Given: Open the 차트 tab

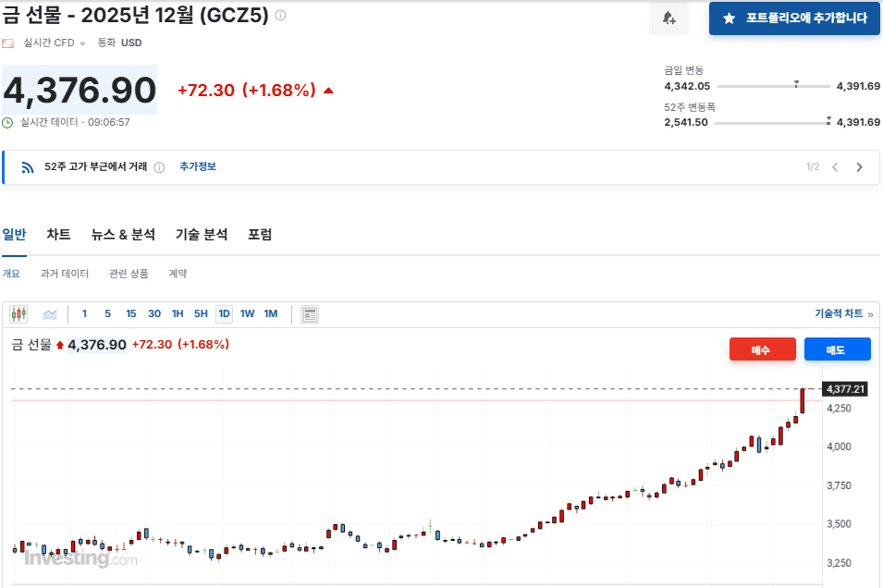Looking at the screenshot, I should [59, 235].
